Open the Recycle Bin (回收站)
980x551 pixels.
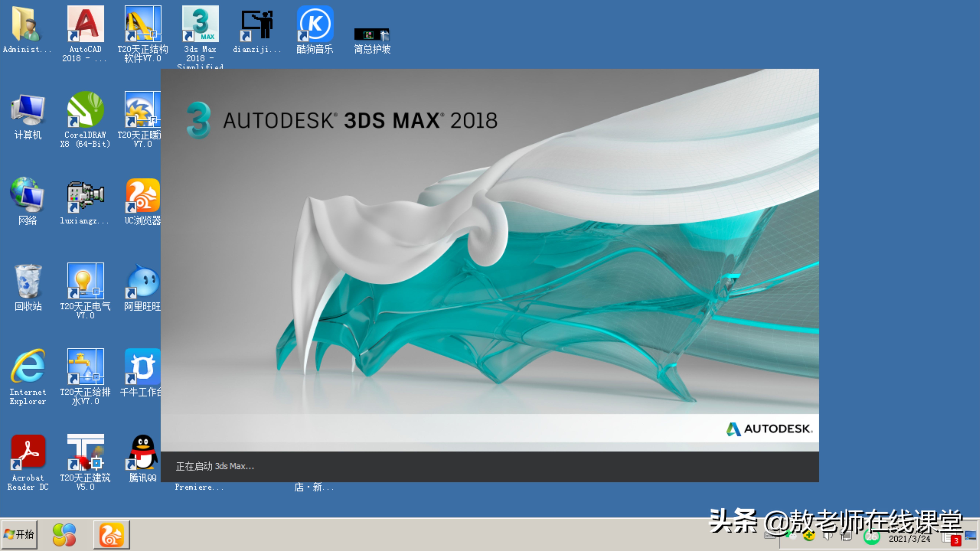(28, 283)
